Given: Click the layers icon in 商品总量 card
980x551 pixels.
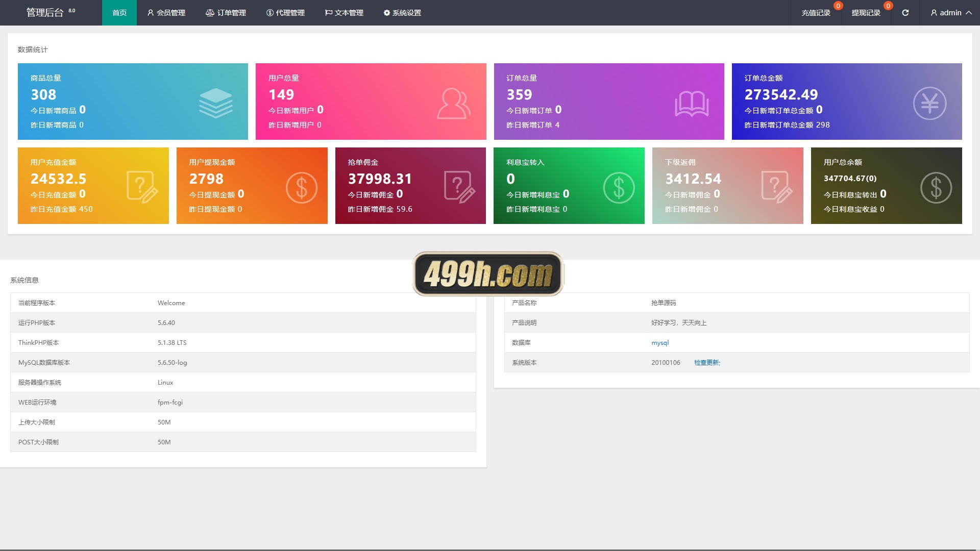Looking at the screenshot, I should pyautogui.click(x=215, y=103).
